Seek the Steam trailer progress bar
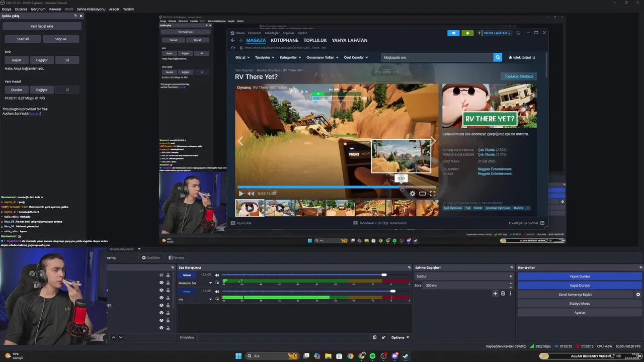This screenshot has width=644, height=362. pyautogui.click(x=336, y=187)
